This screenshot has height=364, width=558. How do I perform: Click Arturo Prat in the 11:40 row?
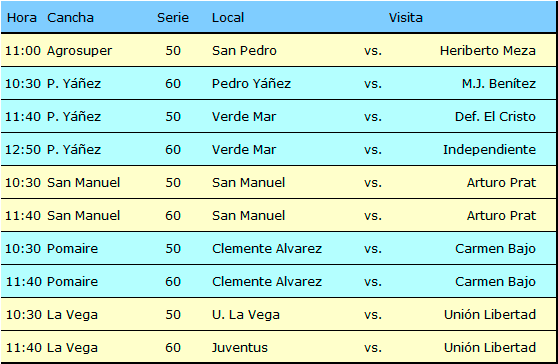click(501, 216)
